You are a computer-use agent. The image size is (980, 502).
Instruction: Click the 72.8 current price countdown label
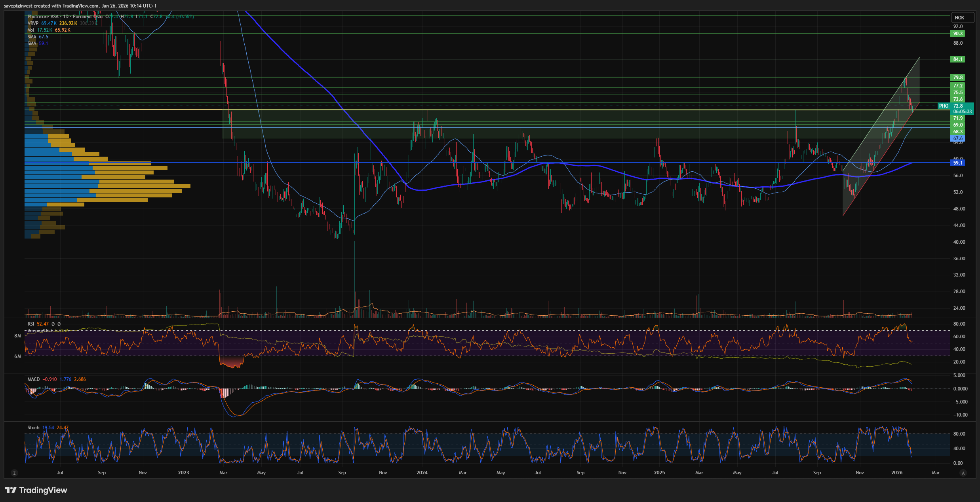(x=962, y=109)
